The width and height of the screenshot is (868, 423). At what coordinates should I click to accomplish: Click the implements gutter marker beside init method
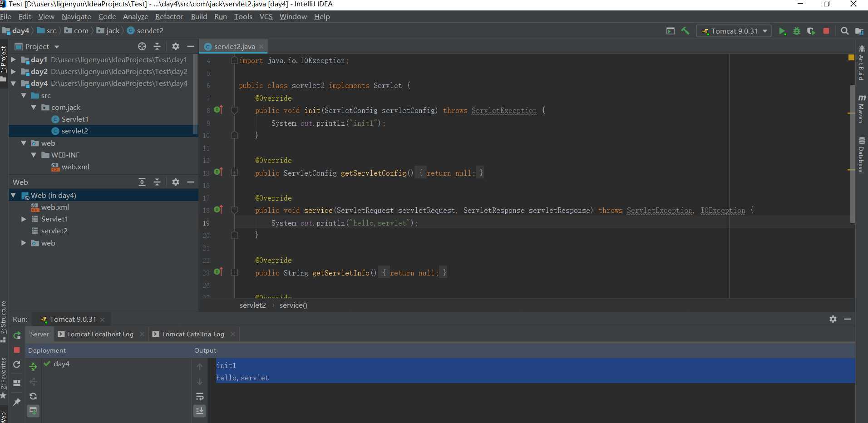click(x=218, y=110)
